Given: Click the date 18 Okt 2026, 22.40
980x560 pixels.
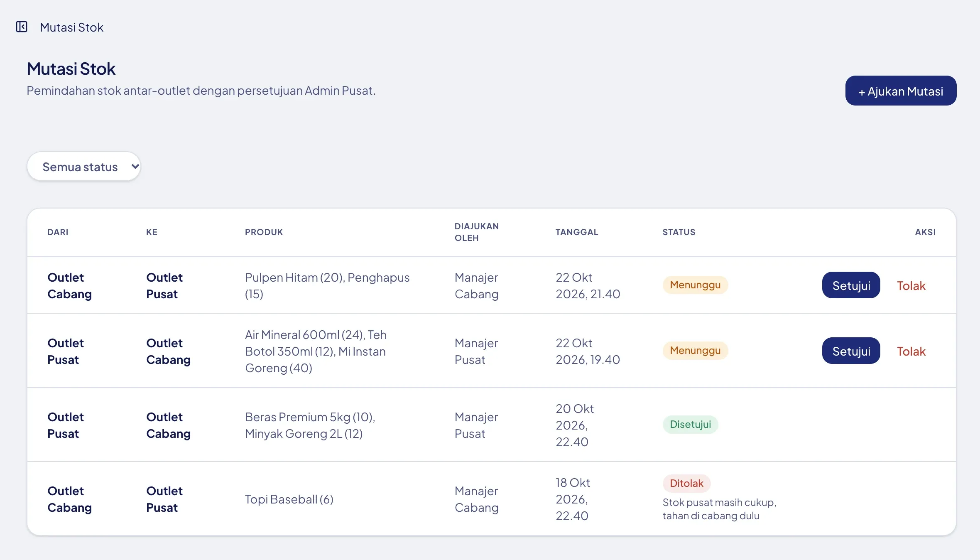Looking at the screenshot, I should point(573,499).
